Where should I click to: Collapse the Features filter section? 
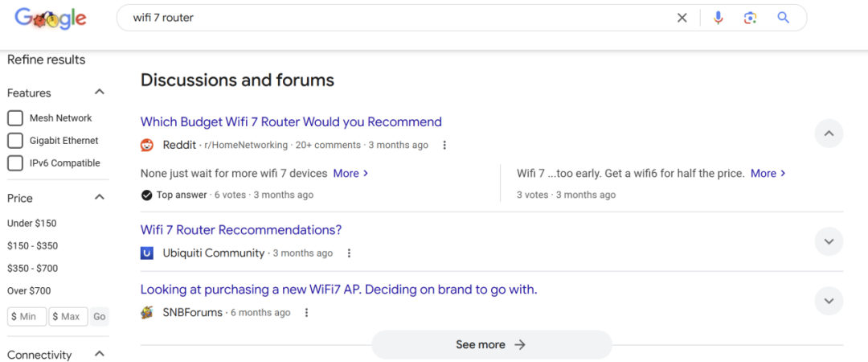100,92
